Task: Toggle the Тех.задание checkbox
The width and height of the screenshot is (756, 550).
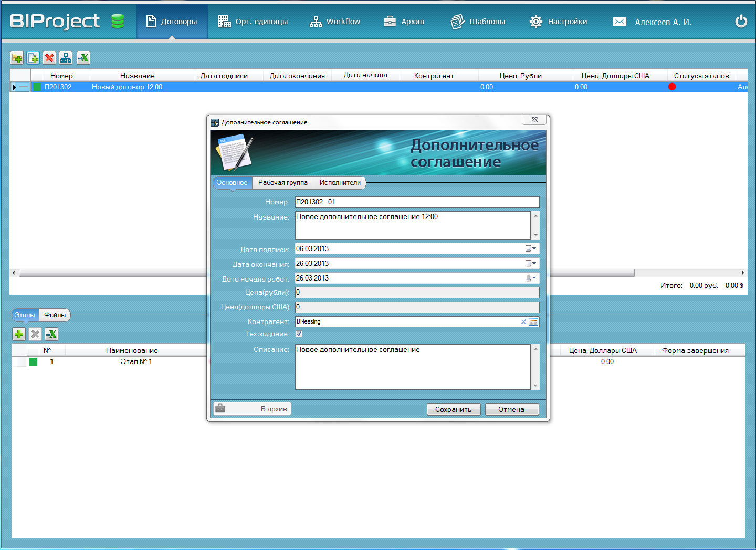Action: (x=299, y=334)
